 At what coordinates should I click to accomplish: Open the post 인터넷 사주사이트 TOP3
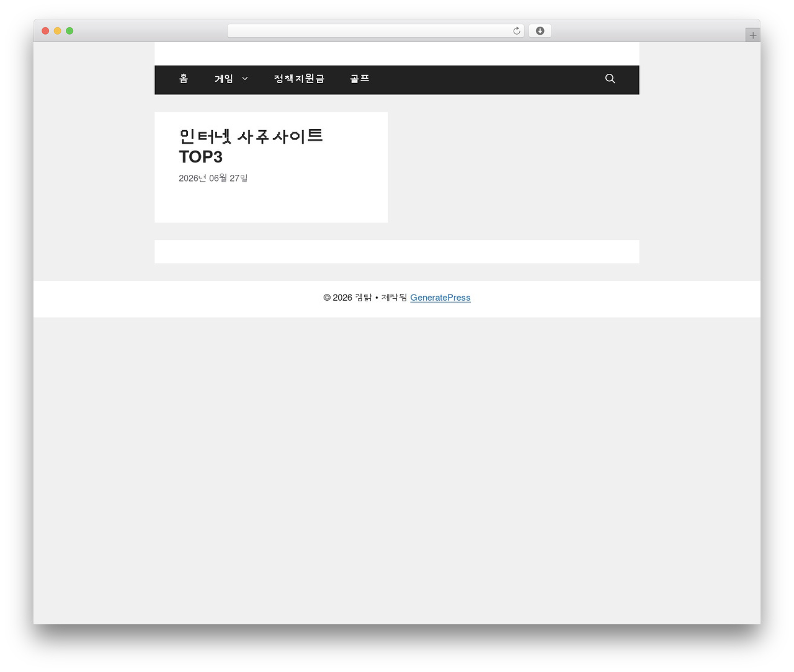pyautogui.click(x=251, y=146)
